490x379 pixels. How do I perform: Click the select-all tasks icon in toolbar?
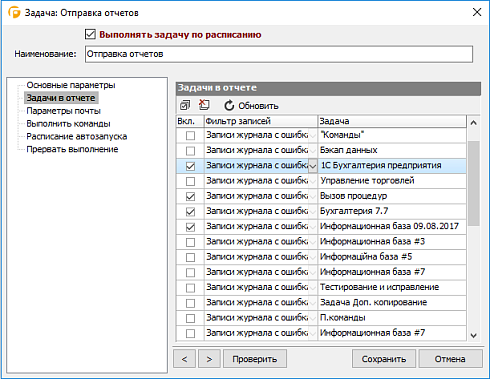coord(185,106)
